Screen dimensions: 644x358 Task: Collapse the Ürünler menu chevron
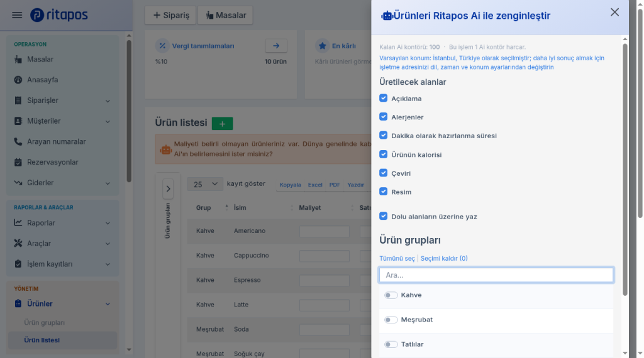pyautogui.click(x=108, y=304)
